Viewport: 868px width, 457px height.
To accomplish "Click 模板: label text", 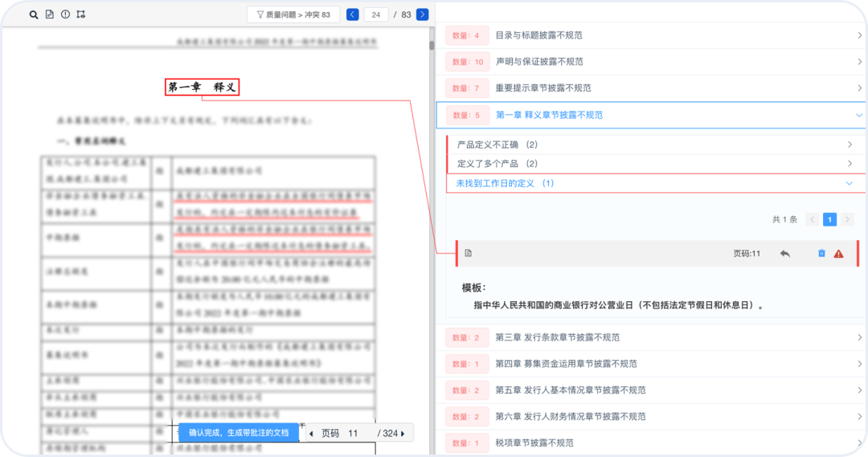I will 474,288.
